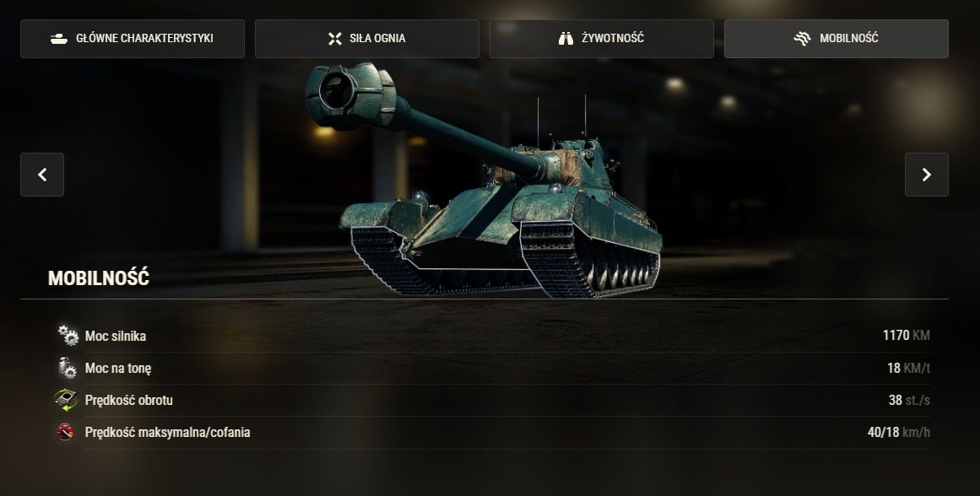Select the Prędkość maksymalna/cofania label
980x496 pixels.
(167, 432)
